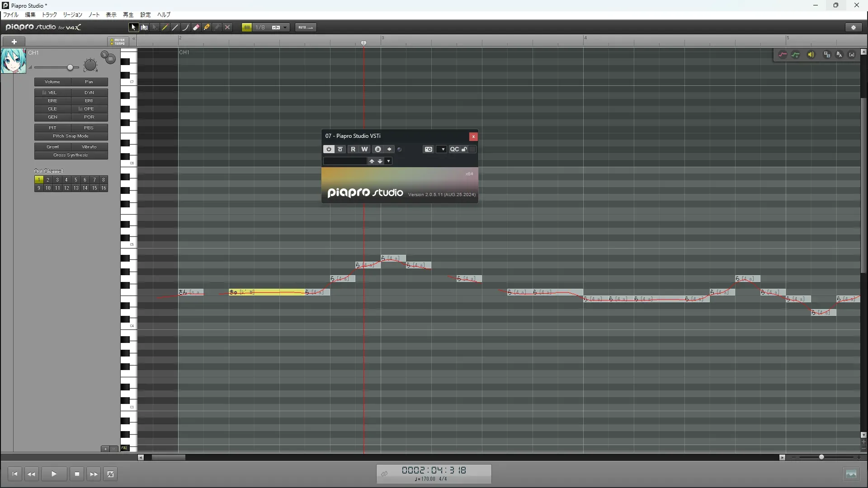The width and height of the screenshot is (868, 488).
Task: Click the camera snapshot icon in the VSTi window
Action: (428, 150)
